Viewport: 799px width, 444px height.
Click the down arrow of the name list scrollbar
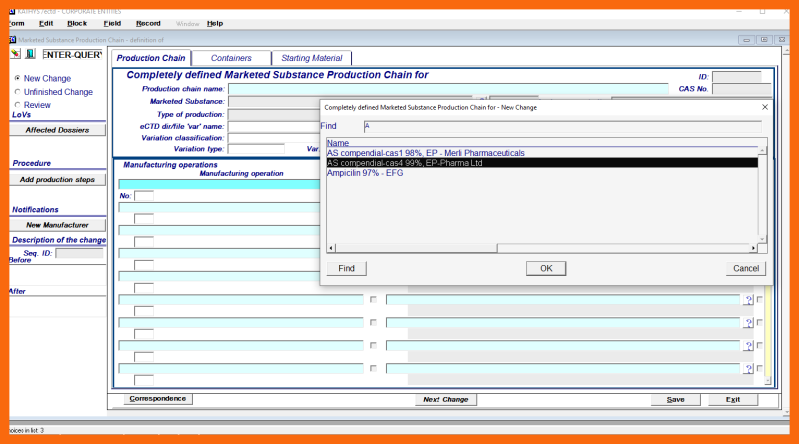point(762,239)
